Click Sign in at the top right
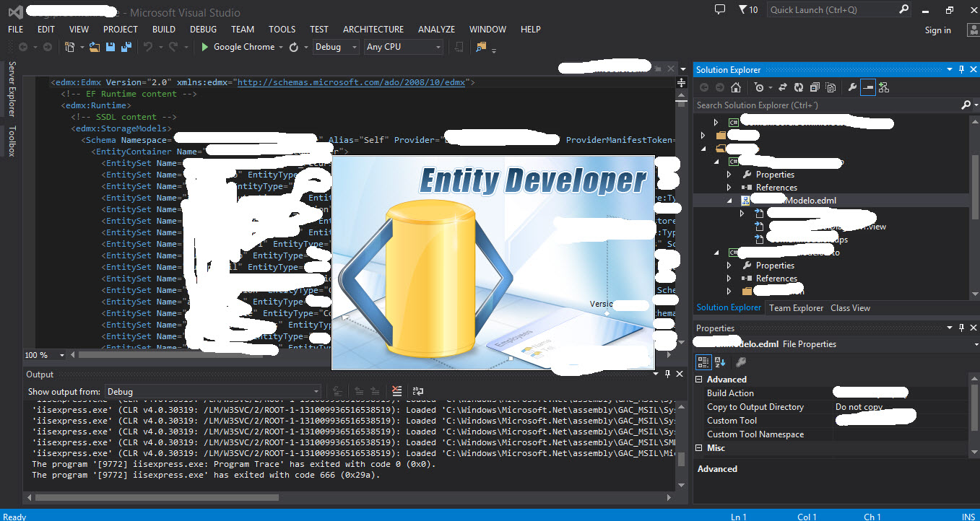This screenshot has height=521, width=980. (x=937, y=30)
